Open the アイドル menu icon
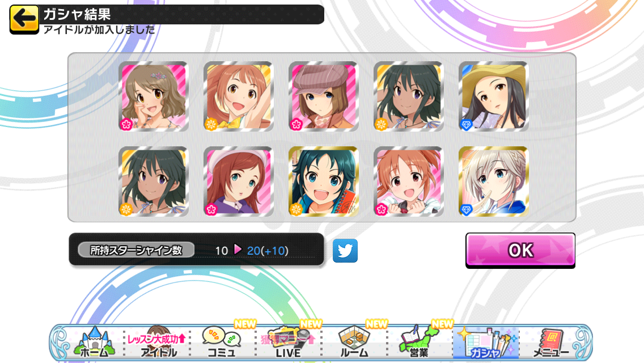The image size is (644, 363). tap(157, 342)
